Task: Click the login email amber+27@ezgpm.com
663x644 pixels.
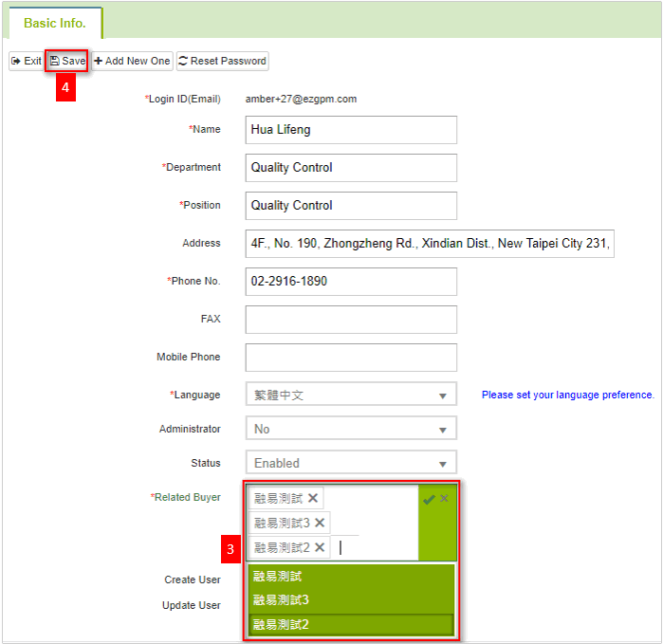Action: [x=301, y=99]
